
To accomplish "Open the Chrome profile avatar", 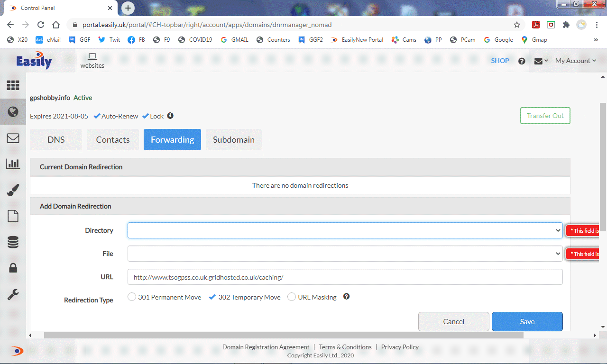I will [x=581, y=25].
